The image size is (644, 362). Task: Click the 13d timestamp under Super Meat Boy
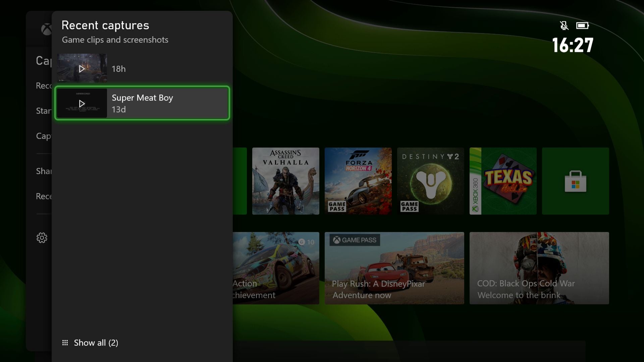pos(118,110)
